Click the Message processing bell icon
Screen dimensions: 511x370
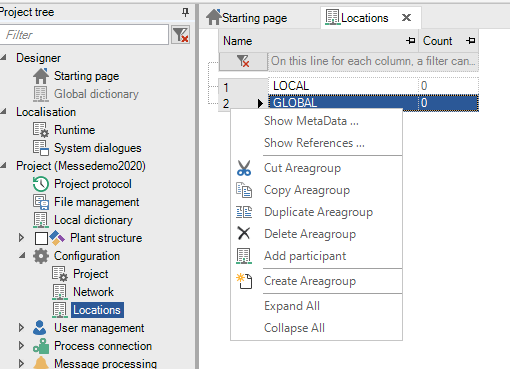click(x=41, y=363)
